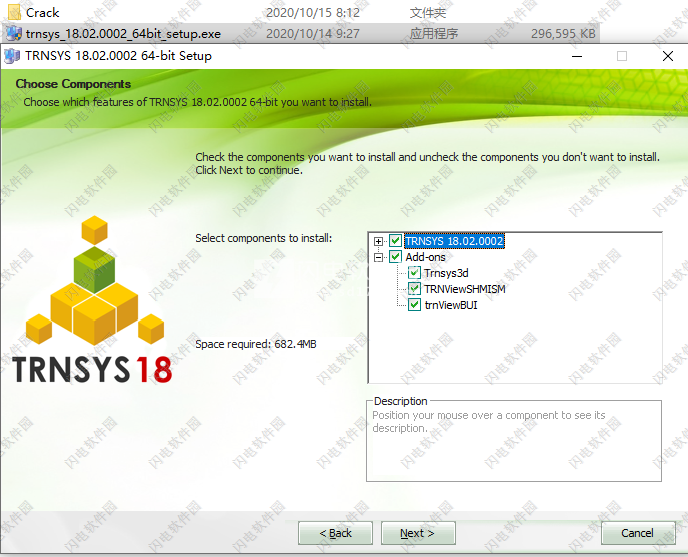688x557 pixels.
Task: Click the 2020/10/15 8:12 date cell
Action: pos(313,13)
